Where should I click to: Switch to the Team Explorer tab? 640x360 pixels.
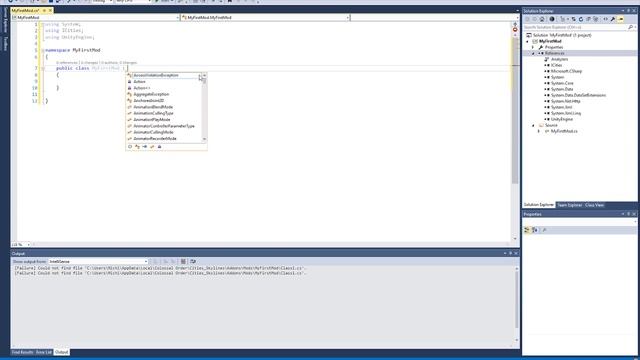(x=569, y=205)
